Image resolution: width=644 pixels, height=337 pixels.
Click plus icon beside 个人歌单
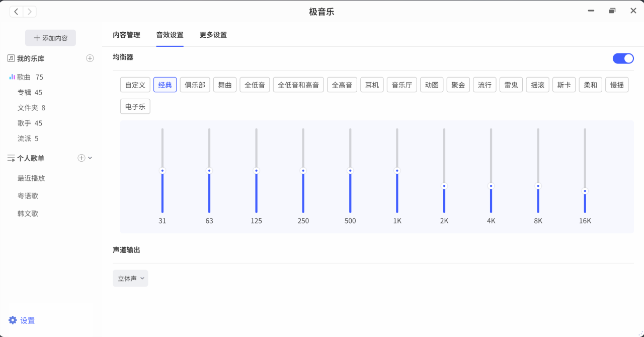coord(82,158)
